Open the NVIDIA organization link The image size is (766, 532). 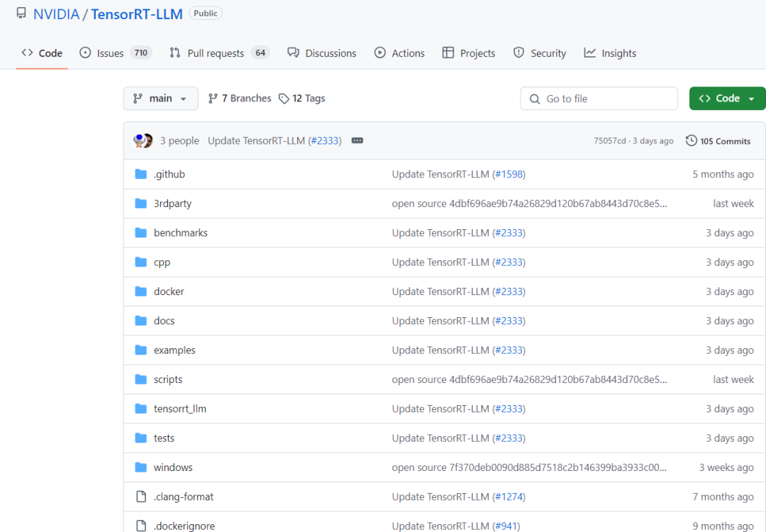pyautogui.click(x=56, y=14)
